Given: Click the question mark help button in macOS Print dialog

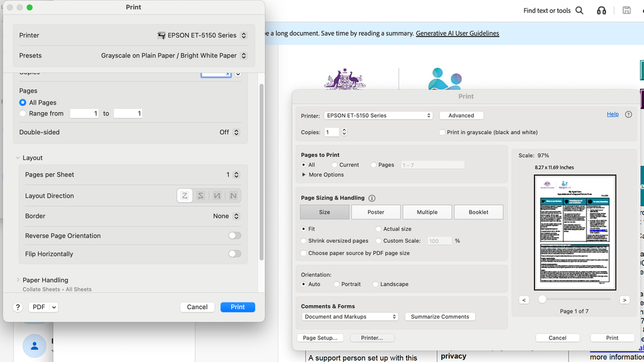Looking at the screenshot, I should (17, 307).
